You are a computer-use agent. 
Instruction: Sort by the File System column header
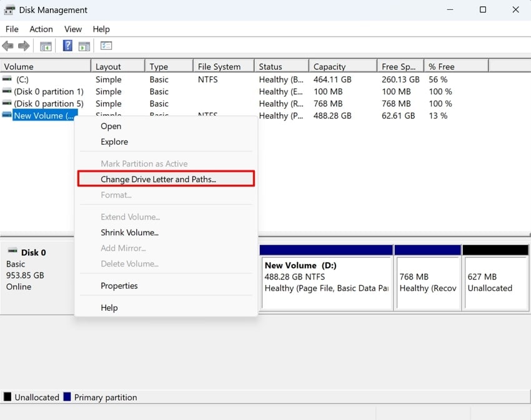click(x=224, y=66)
